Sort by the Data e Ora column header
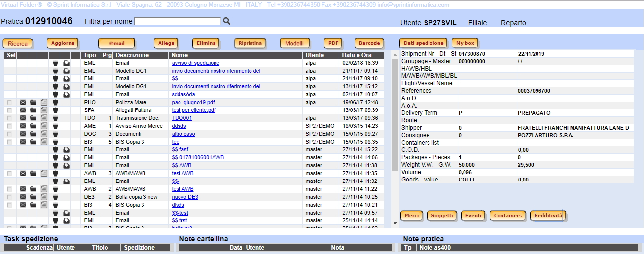644x254 pixels. pyautogui.click(x=357, y=55)
